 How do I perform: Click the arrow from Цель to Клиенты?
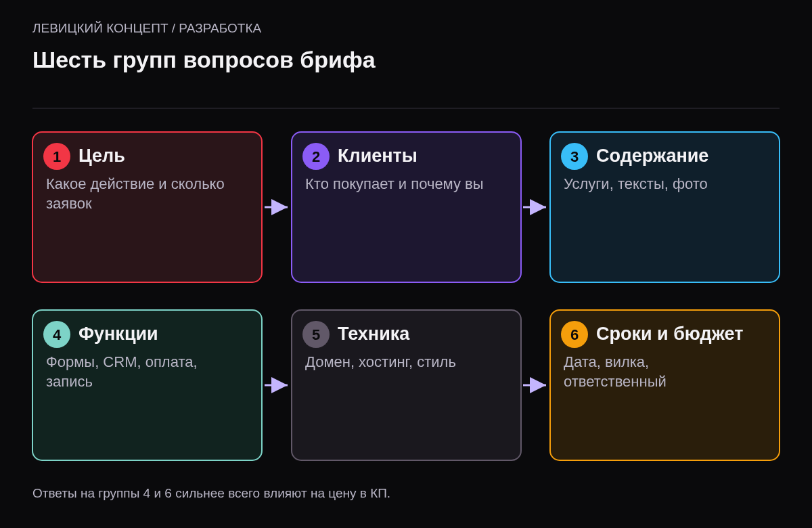(277, 207)
